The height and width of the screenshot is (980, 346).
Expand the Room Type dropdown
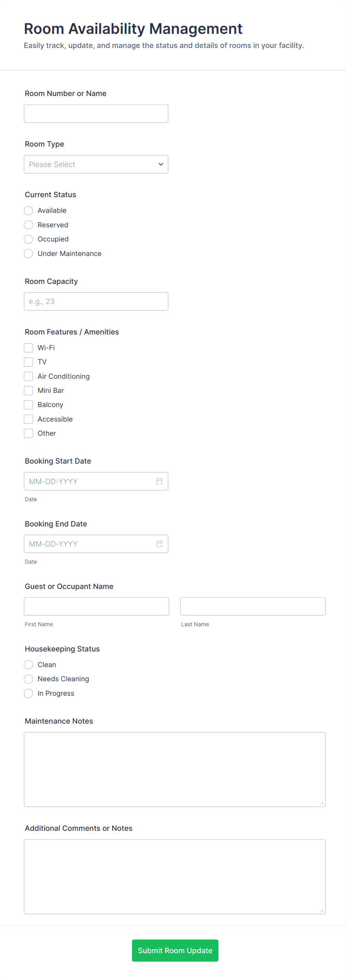[96, 164]
